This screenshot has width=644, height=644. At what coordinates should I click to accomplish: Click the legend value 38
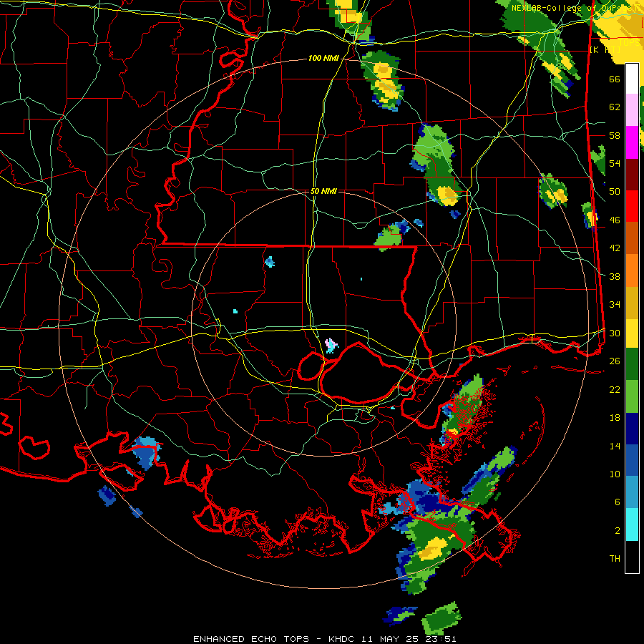pyautogui.click(x=615, y=276)
